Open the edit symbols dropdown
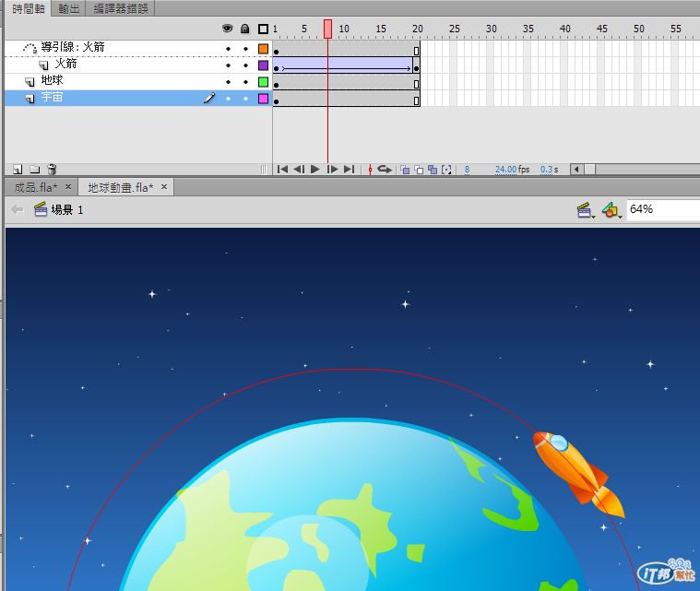Image resolution: width=700 pixels, height=591 pixels. [611, 210]
